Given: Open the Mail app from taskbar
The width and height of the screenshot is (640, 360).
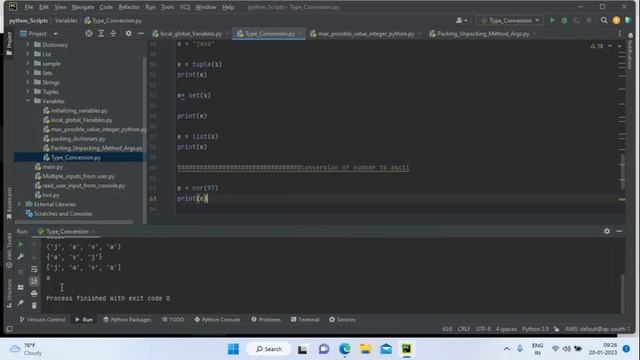Looking at the screenshot, I should pos(386,349).
